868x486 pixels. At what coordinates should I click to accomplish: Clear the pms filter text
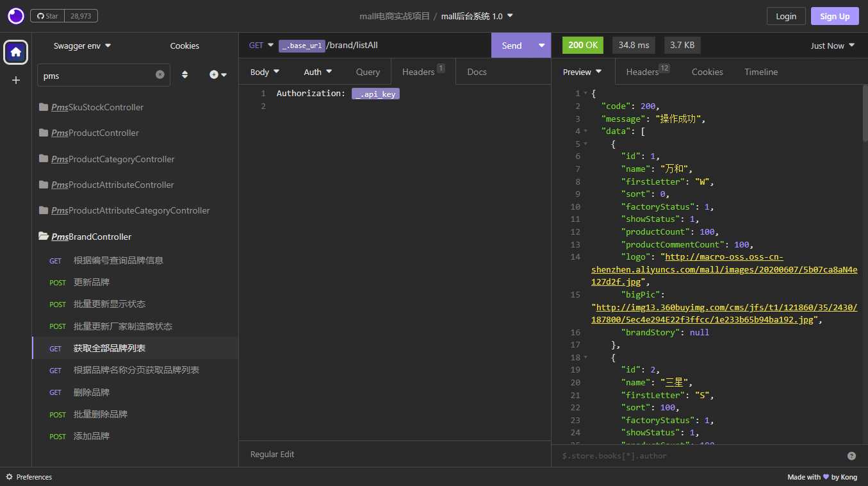160,75
